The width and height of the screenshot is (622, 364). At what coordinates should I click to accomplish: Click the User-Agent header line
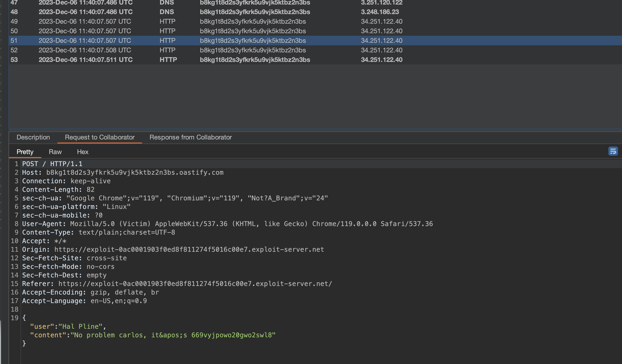[x=227, y=224]
